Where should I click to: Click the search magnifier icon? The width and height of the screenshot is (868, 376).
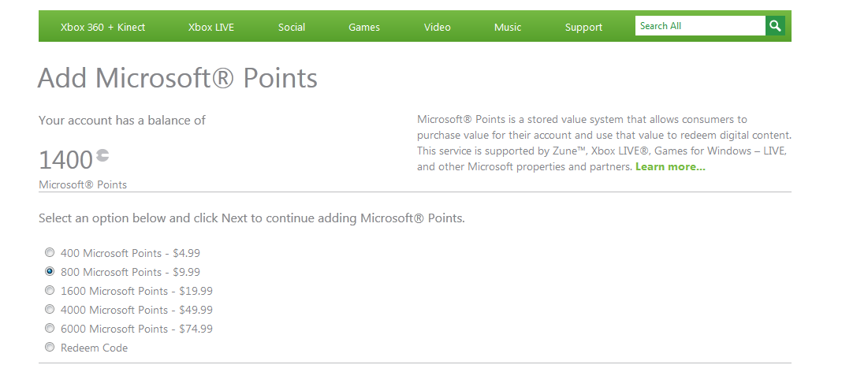pyautogui.click(x=776, y=26)
